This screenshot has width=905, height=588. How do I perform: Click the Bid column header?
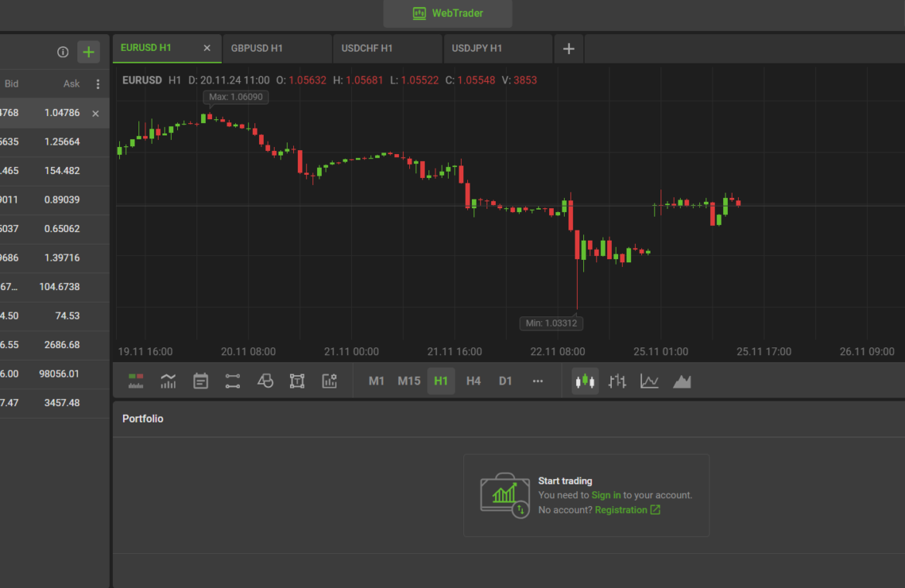click(12, 84)
